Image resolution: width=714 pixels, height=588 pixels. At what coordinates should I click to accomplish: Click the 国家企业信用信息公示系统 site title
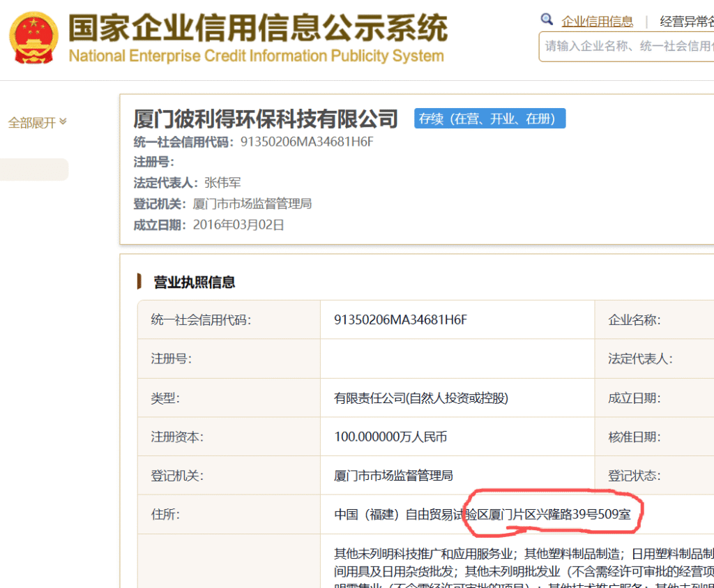[x=258, y=28]
